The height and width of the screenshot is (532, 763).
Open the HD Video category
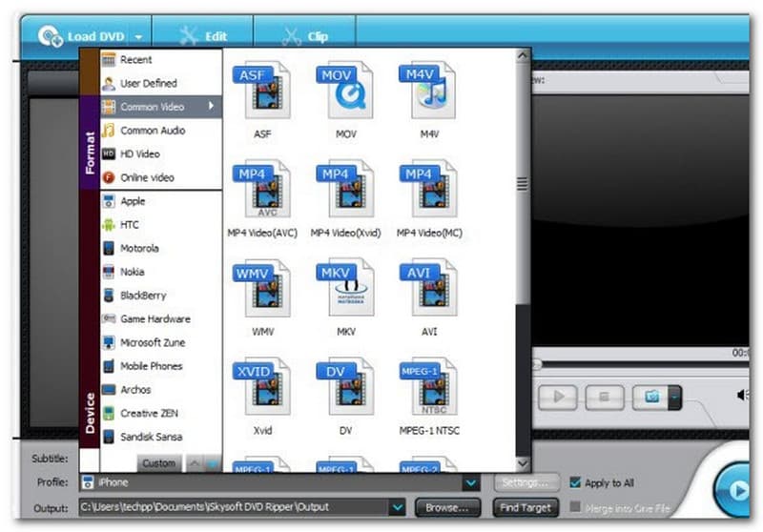click(139, 153)
